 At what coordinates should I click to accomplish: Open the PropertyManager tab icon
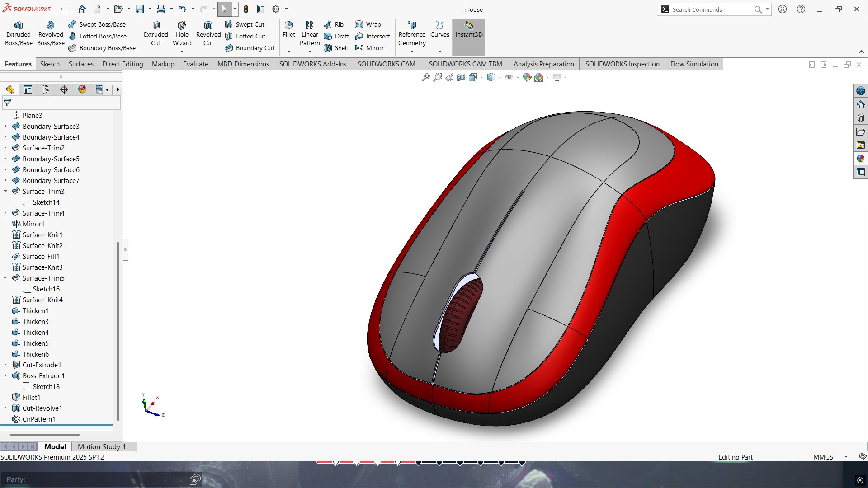(x=28, y=89)
